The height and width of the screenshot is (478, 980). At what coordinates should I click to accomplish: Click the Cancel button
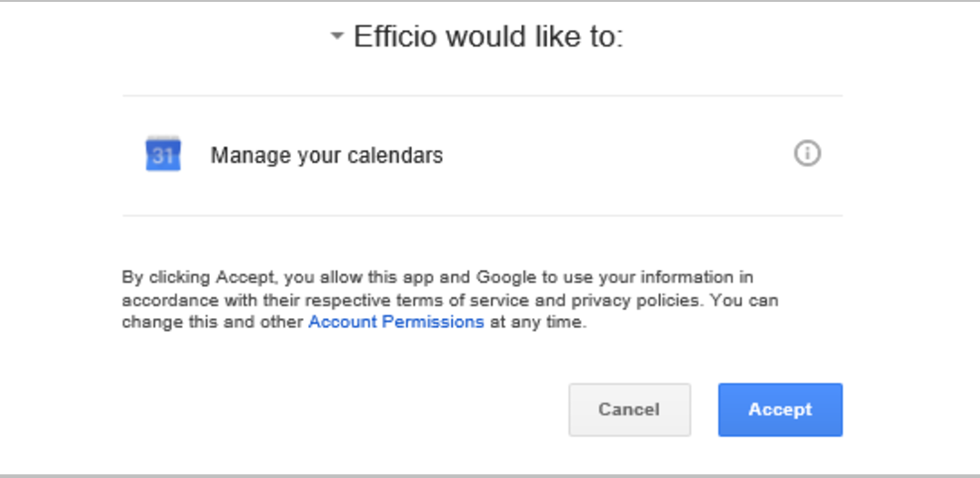629,409
